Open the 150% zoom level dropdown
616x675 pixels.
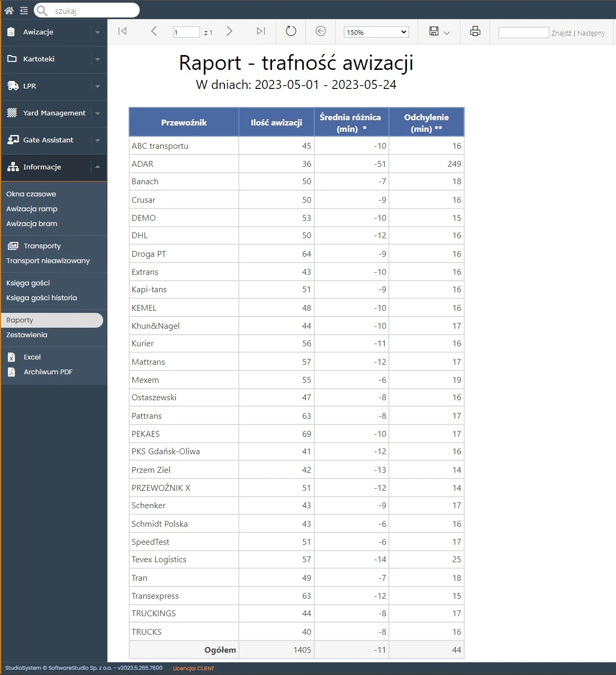click(x=376, y=32)
